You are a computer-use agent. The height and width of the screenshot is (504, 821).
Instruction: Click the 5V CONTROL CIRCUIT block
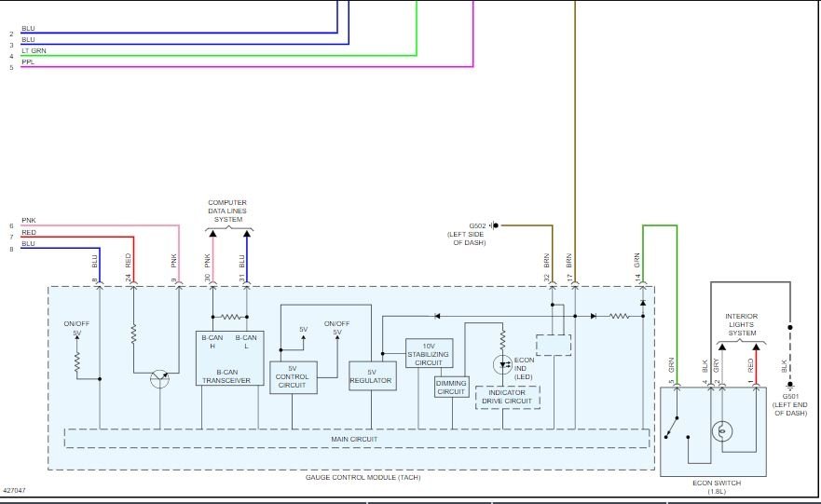(294, 377)
